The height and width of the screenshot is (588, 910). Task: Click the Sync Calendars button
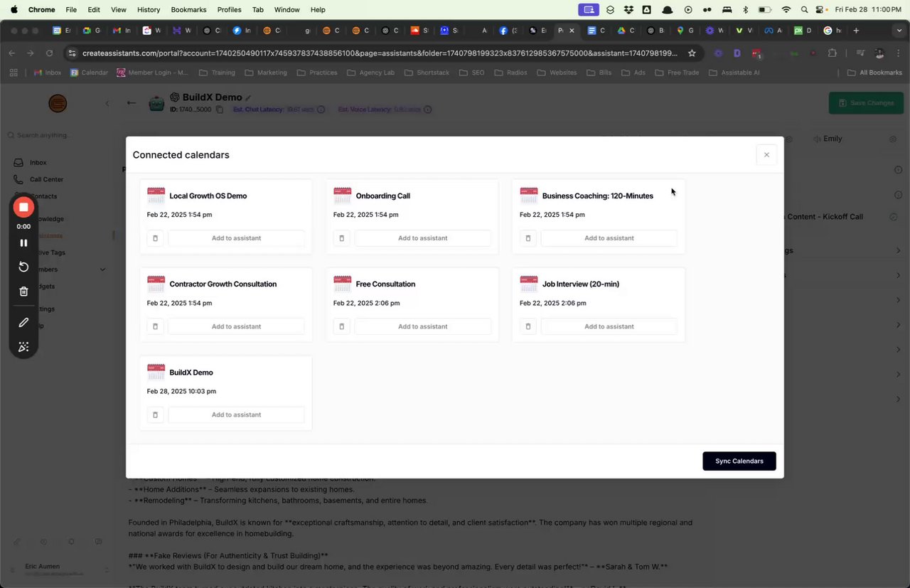point(739,461)
